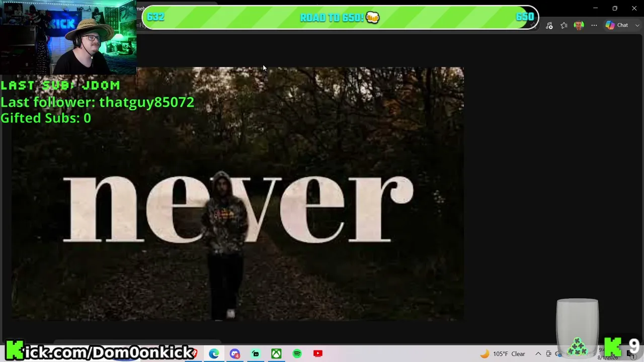The width and height of the screenshot is (644, 362).
Task: Open Copilot Chat in the toolbar
Action: point(617,25)
